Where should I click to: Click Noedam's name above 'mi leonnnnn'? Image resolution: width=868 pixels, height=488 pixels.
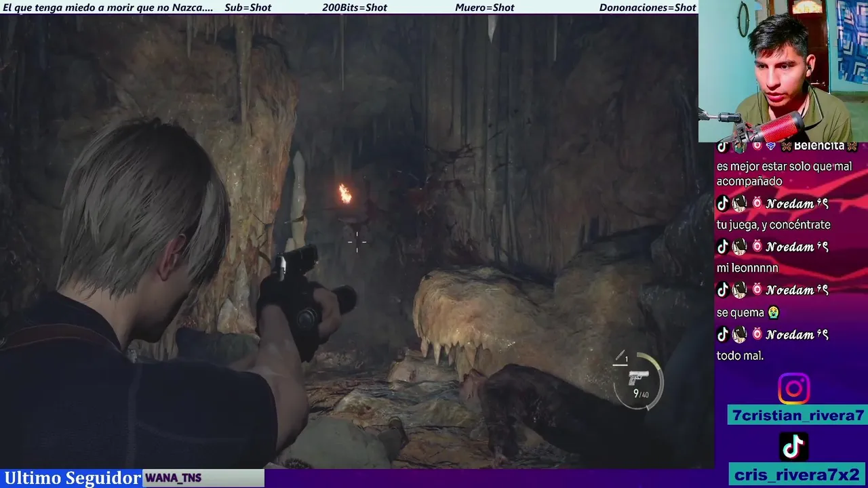(x=789, y=247)
